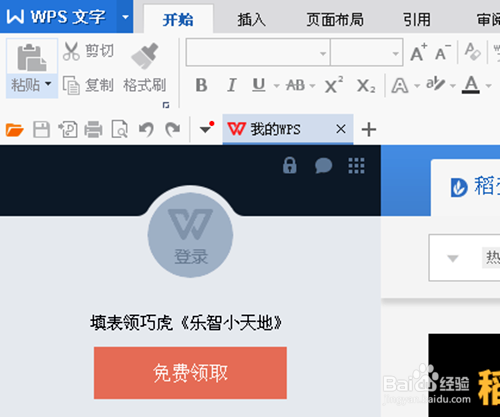Close the 我的WPS tab
The image size is (500, 417).
pyautogui.click(x=341, y=129)
